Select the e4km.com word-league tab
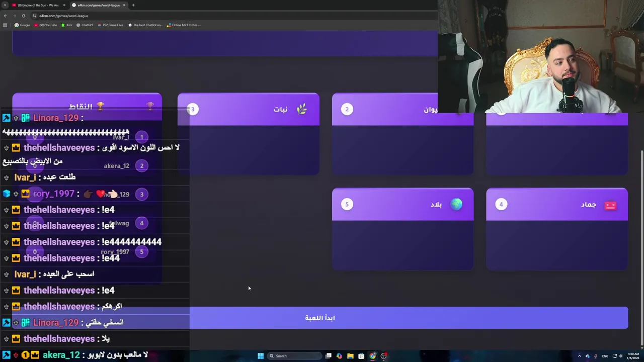 (99, 5)
